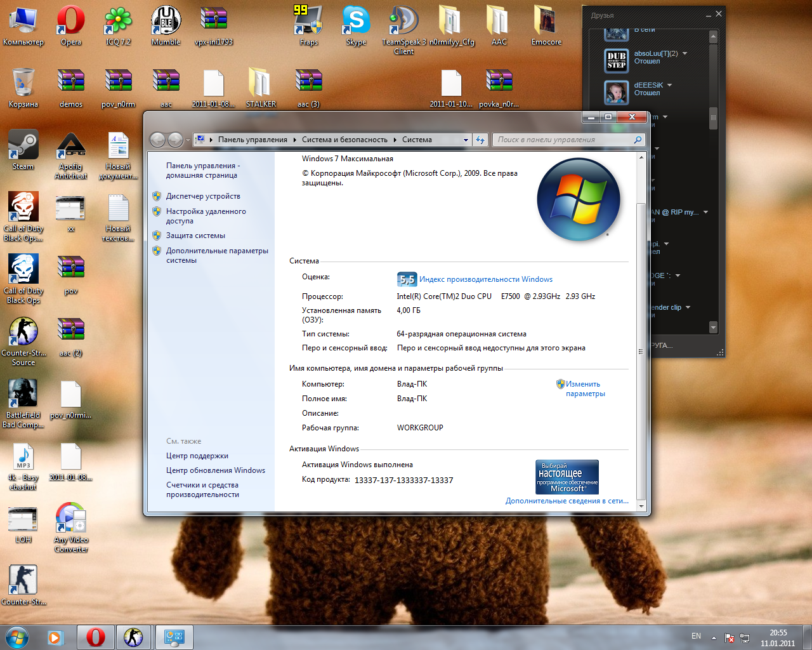Open Дополнительные параметры системы link
The width and height of the screenshot is (812, 650).
[217, 256]
